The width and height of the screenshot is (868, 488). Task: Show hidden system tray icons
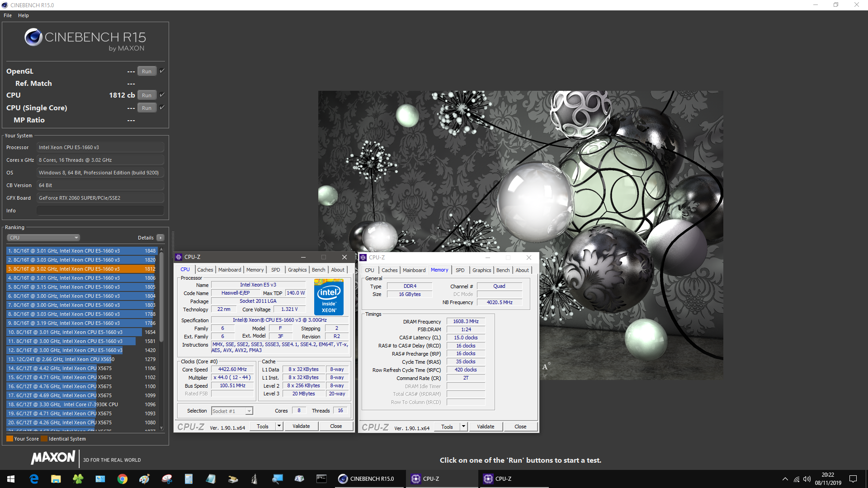(x=785, y=479)
